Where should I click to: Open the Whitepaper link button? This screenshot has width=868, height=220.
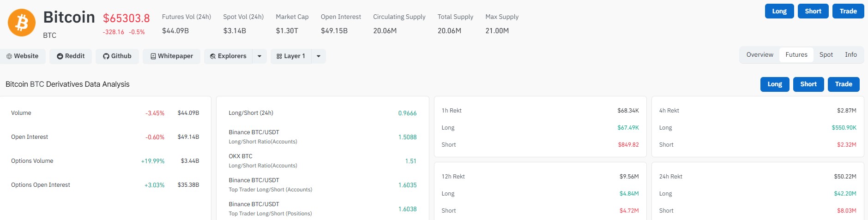point(171,56)
